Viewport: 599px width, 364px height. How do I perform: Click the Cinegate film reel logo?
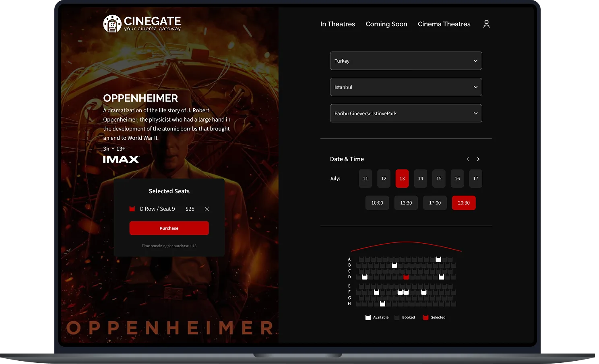click(112, 24)
